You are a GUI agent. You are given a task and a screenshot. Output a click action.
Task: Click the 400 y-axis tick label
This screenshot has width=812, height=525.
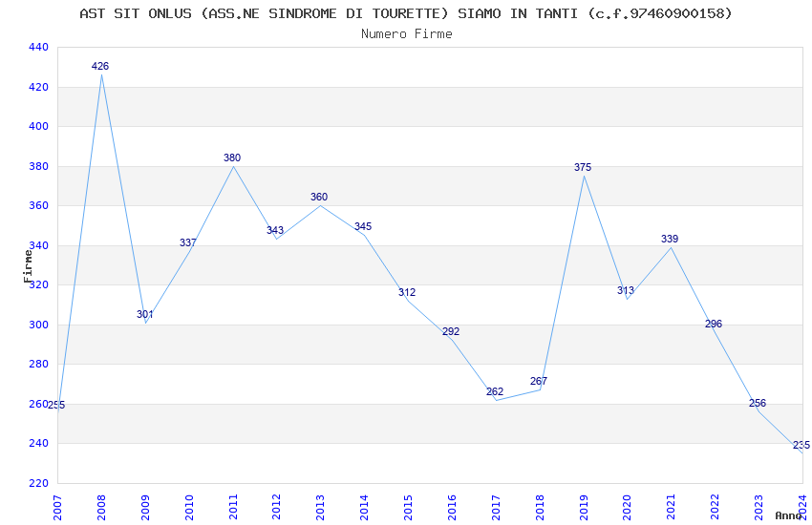pyautogui.click(x=39, y=126)
